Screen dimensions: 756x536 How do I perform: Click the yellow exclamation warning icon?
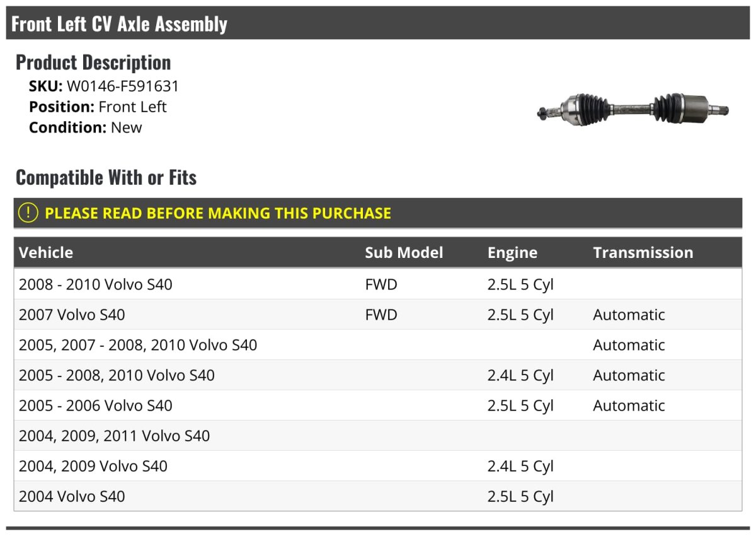(x=28, y=213)
